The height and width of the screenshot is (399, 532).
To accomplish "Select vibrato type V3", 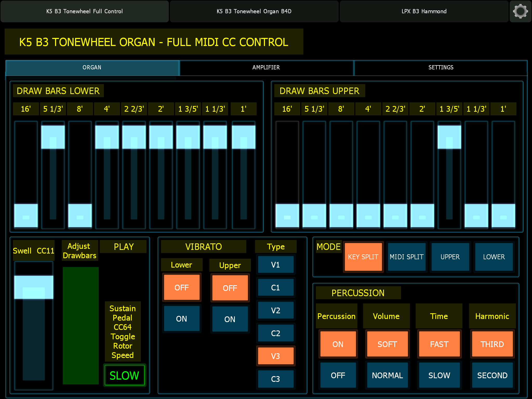I will click(x=276, y=356).
